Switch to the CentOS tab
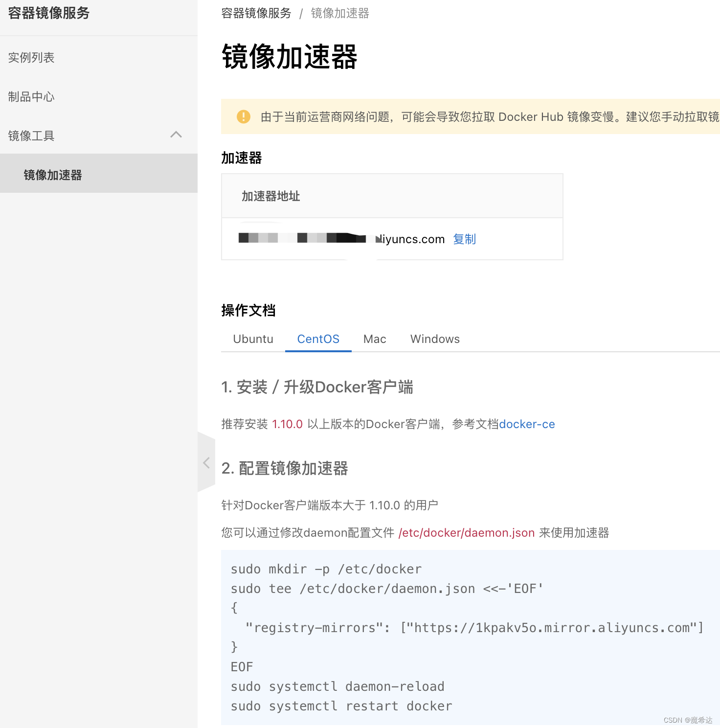720x728 pixels. click(x=318, y=339)
